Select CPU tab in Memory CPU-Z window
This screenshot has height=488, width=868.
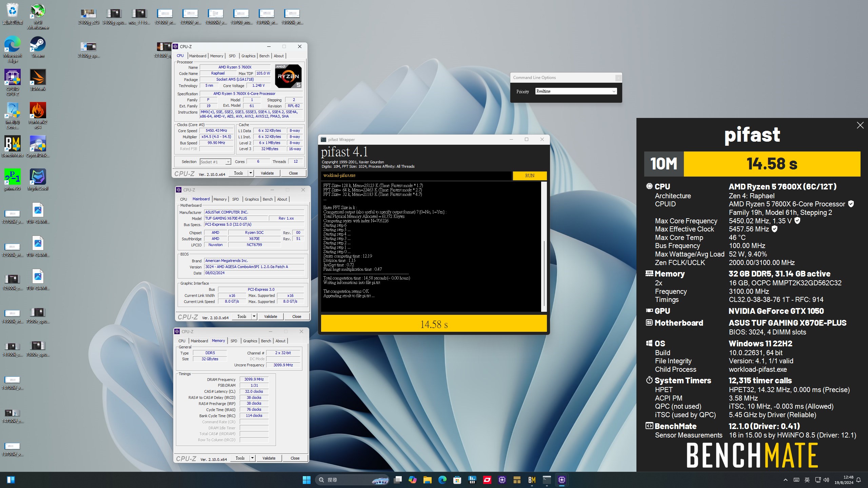(182, 341)
